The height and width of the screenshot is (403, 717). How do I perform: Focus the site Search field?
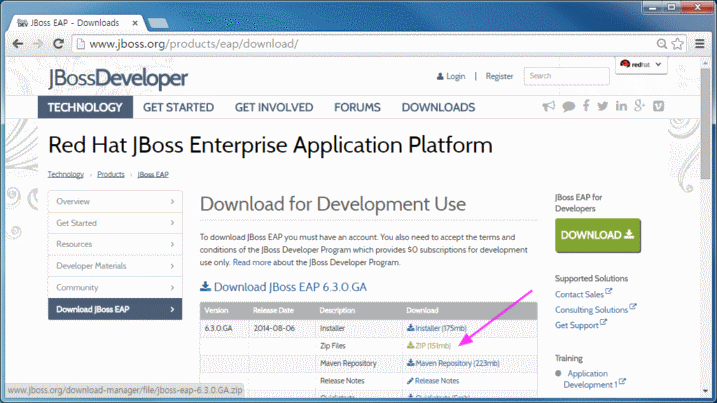pos(567,76)
